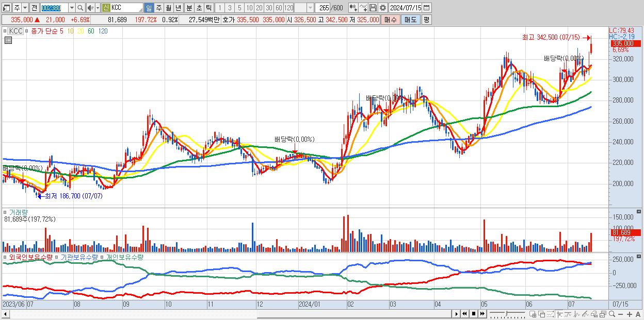This screenshot has height=320, width=644.
Task: Click the 종가 단순 5 moving average legend
Action: (x=47, y=31)
